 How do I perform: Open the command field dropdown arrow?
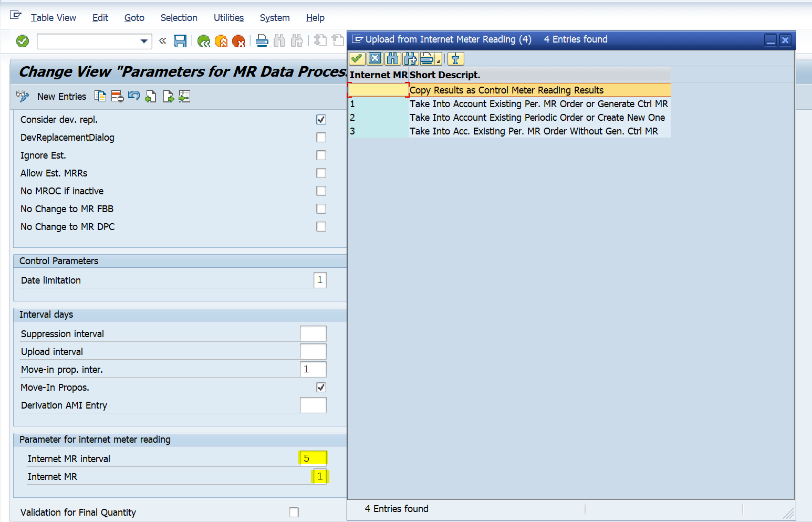coord(144,41)
